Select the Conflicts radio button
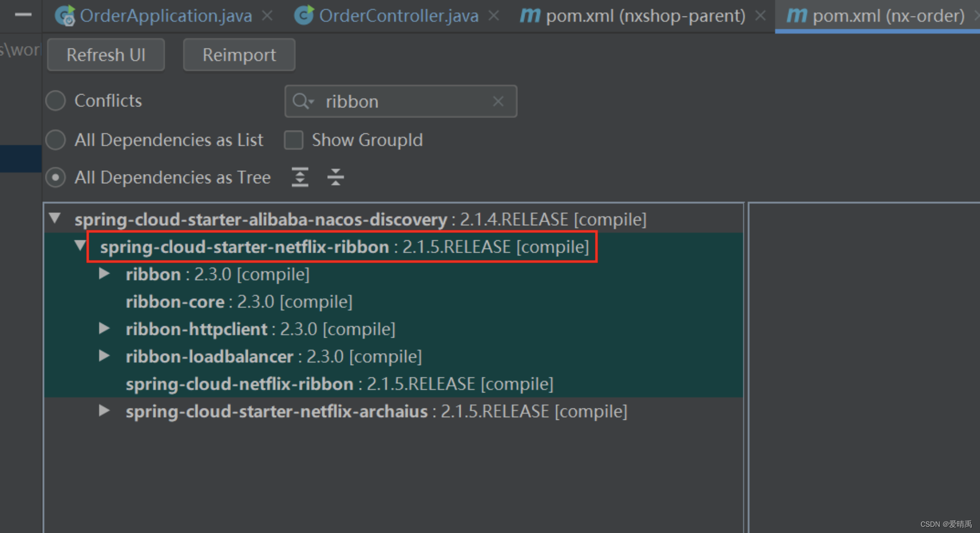Screen dimensions: 980x533 click(55, 101)
